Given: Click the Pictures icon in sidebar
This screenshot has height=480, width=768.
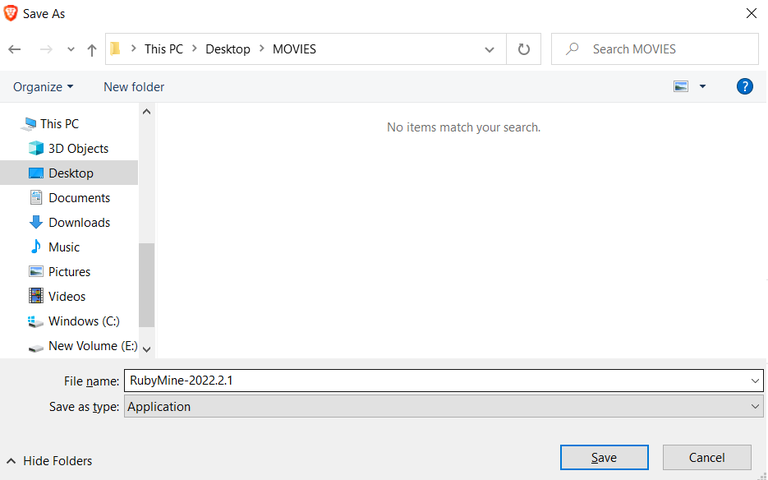Looking at the screenshot, I should pos(36,271).
